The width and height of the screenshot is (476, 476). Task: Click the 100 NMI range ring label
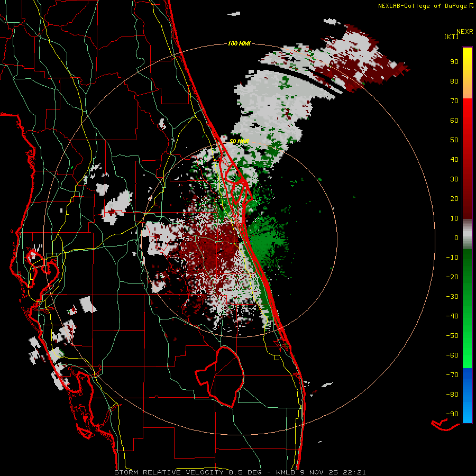(239, 44)
